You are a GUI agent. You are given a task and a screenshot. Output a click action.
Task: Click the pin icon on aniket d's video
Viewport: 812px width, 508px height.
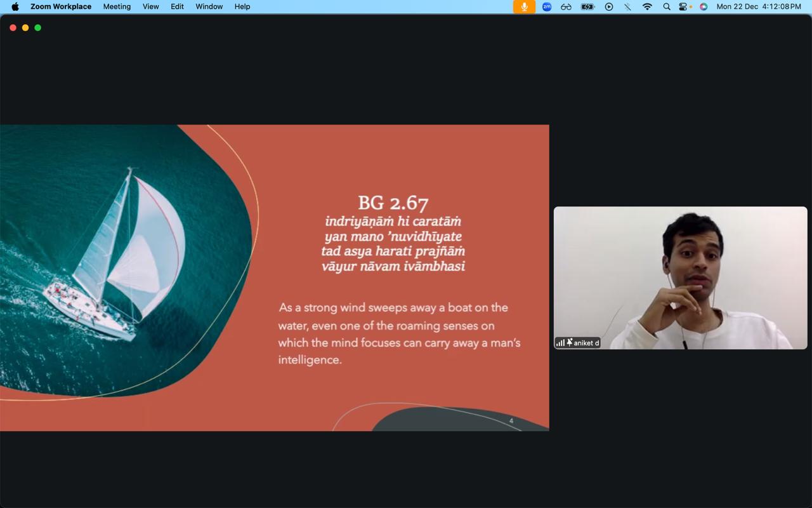click(569, 342)
